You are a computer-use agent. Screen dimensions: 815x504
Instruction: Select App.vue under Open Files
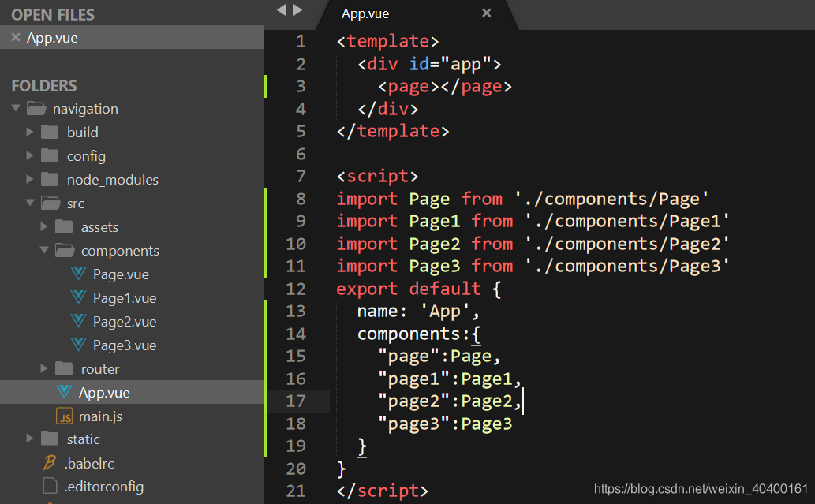click(132, 37)
